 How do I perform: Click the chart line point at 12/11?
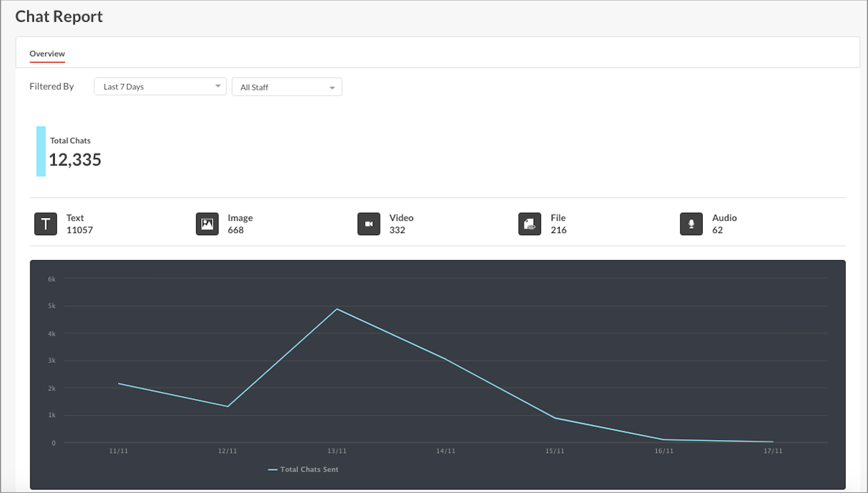[x=228, y=406]
